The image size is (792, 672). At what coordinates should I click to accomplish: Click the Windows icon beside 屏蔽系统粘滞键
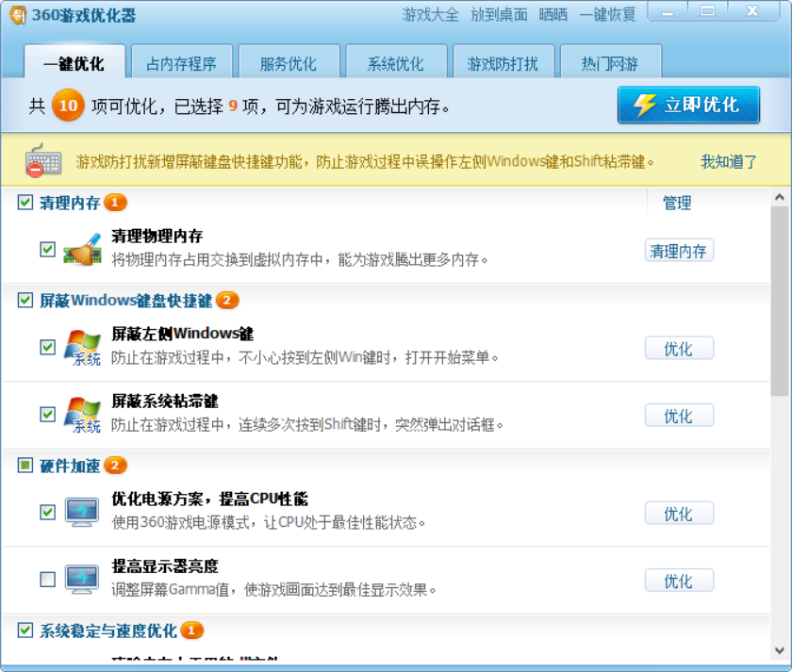click(82, 416)
